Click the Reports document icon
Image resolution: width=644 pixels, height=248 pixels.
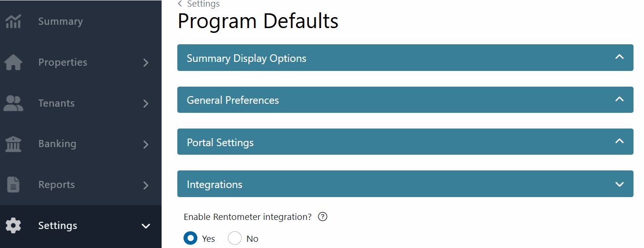point(13,185)
